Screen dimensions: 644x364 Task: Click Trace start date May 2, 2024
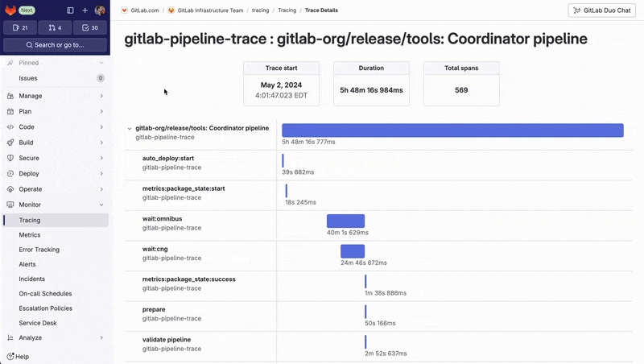281,85
